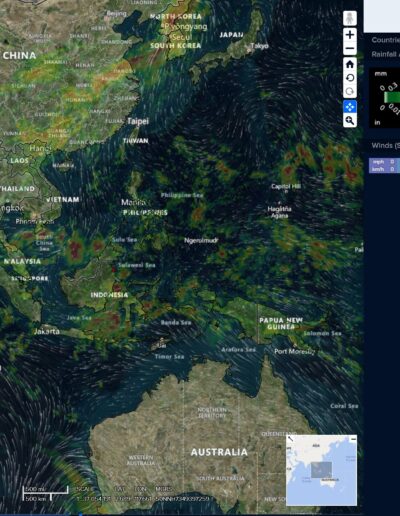This screenshot has width=400, height=516.
Task: Click the Arafura Sea label
Action: (x=239, y=350)
